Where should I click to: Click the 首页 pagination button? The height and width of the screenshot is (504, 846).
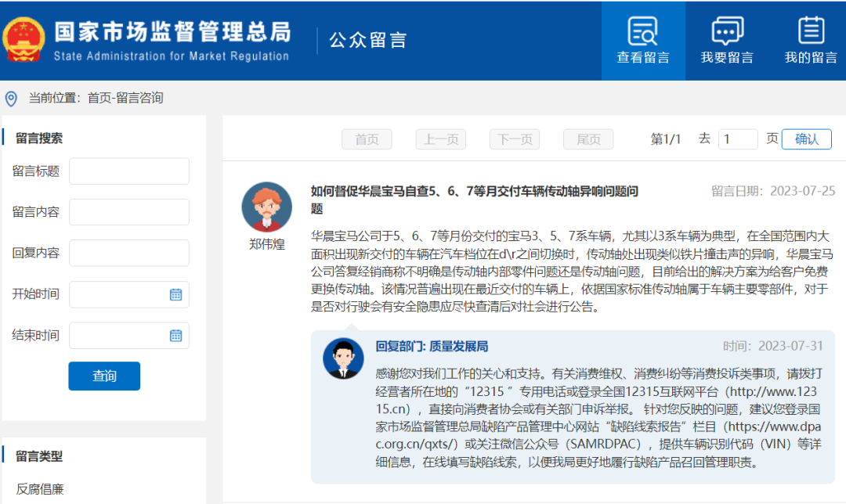coord(367,139)
